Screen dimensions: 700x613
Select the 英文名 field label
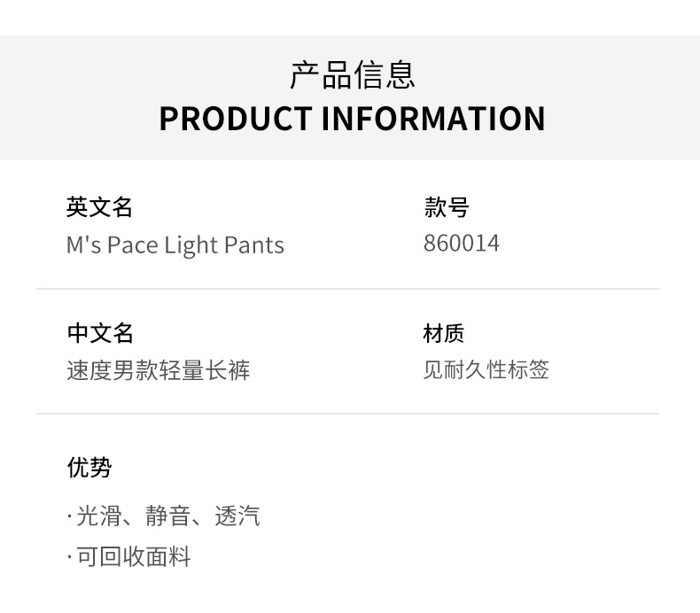tap(99, 207)
